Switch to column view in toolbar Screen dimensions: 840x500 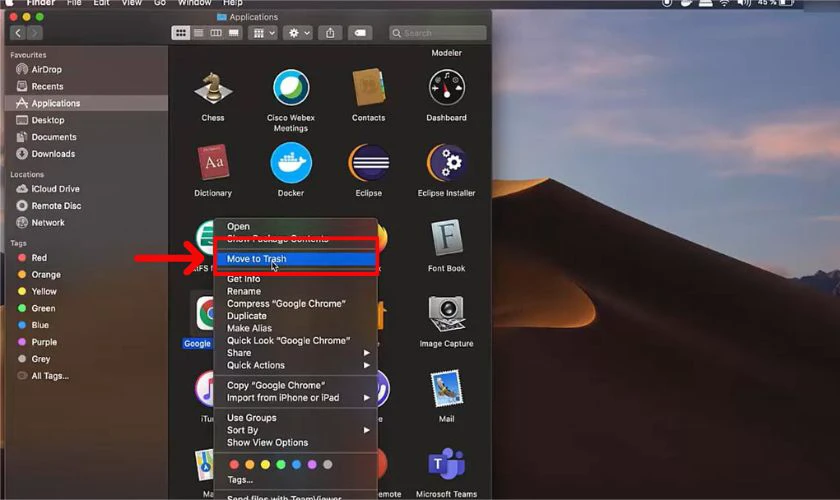pyautogui.click(x=216, y=33)
